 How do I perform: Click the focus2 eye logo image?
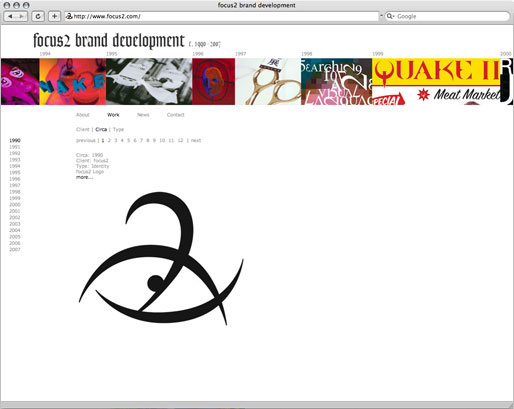161,259
